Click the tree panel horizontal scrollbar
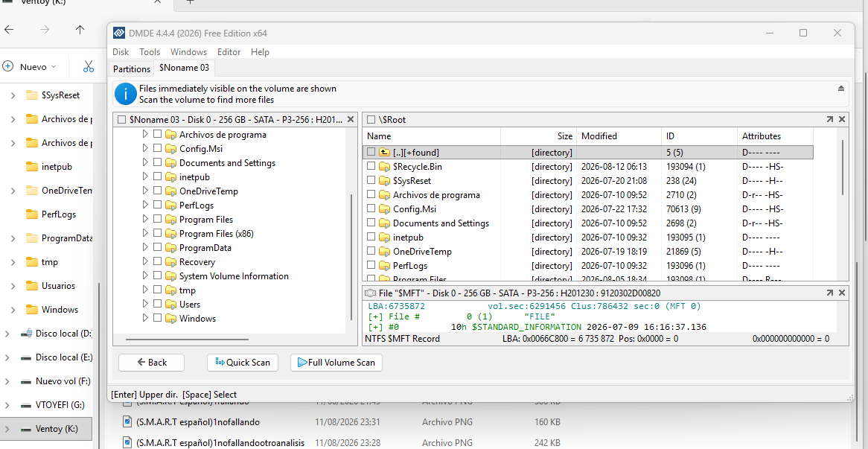The image size is (868, 449). [x=187, y=339]
